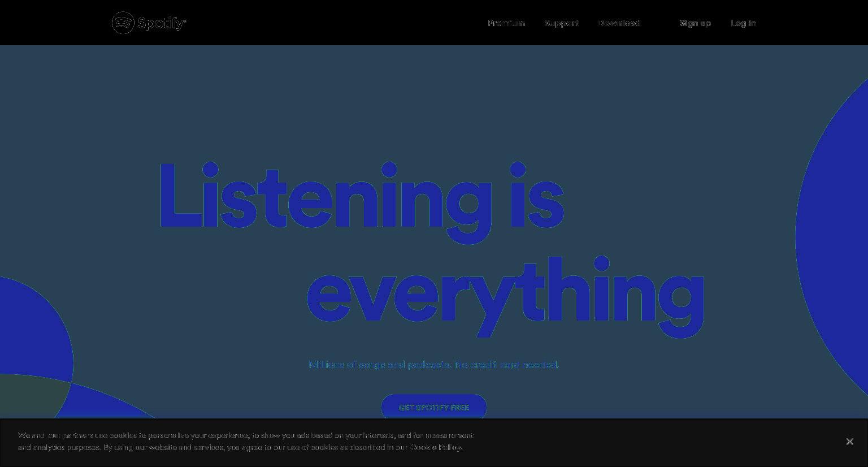Choose Sign up in the header
The image size is (868, 467).
(695, 23)
